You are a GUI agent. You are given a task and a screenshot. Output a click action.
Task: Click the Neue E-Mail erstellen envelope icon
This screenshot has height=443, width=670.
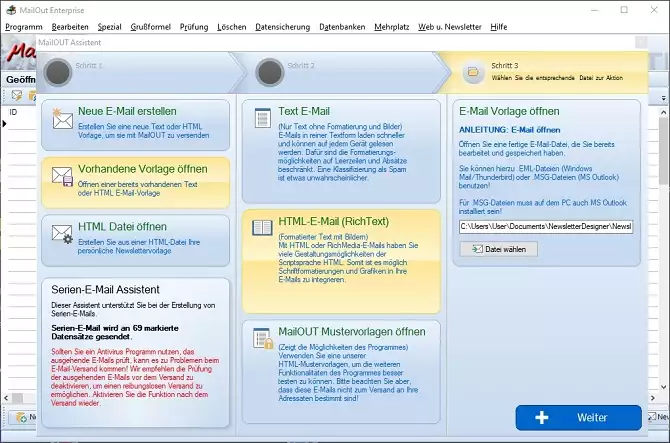63,119
